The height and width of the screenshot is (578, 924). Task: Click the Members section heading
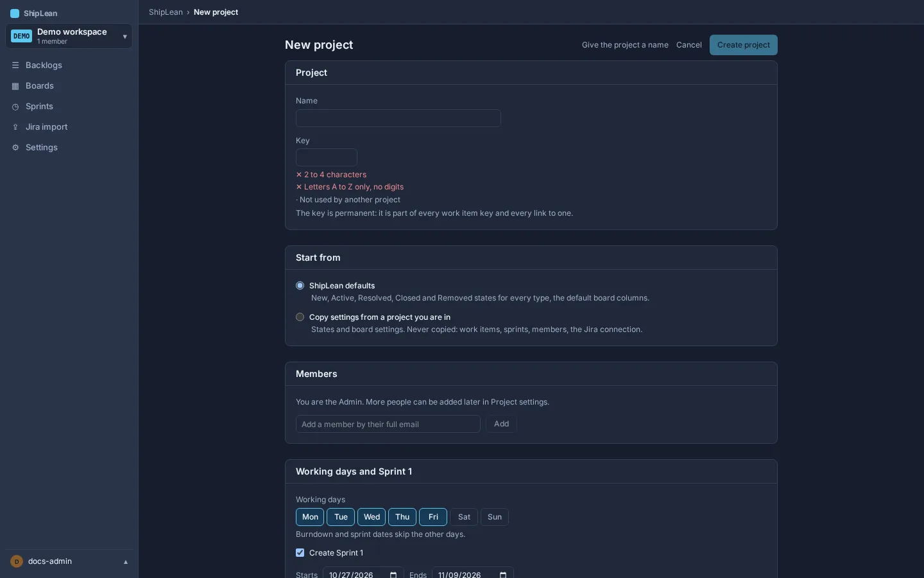[x=316, y=374]
